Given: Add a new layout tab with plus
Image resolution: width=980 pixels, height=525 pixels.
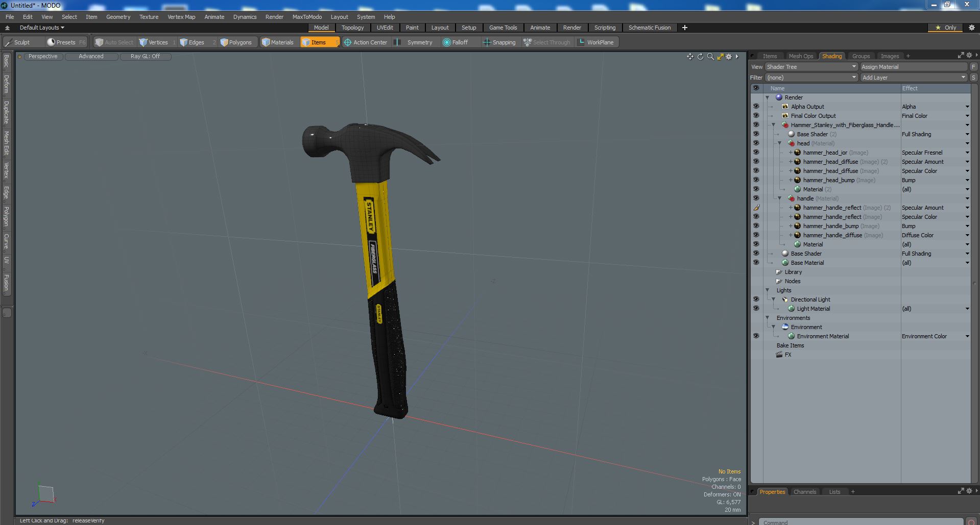Looking at the screenshot, I should [x=684, y=28].
